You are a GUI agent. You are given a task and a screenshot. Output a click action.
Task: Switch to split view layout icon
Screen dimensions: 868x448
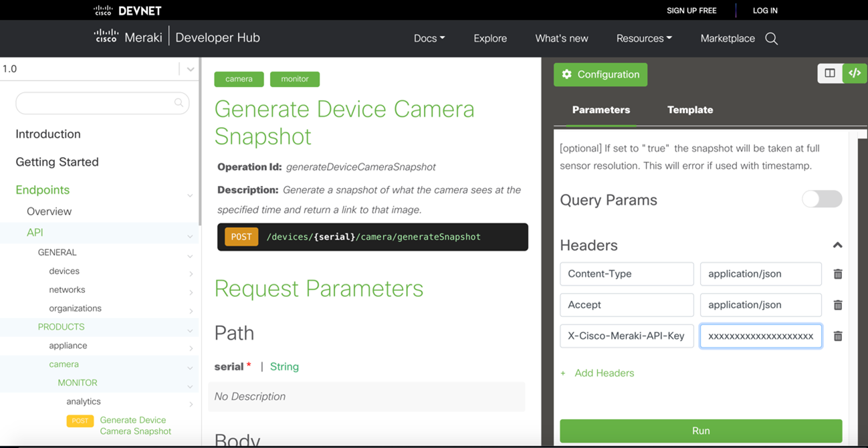(x=830, y=74)
